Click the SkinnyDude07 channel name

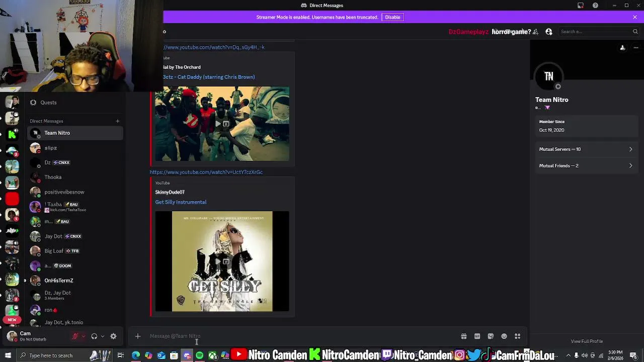point(170,192)
